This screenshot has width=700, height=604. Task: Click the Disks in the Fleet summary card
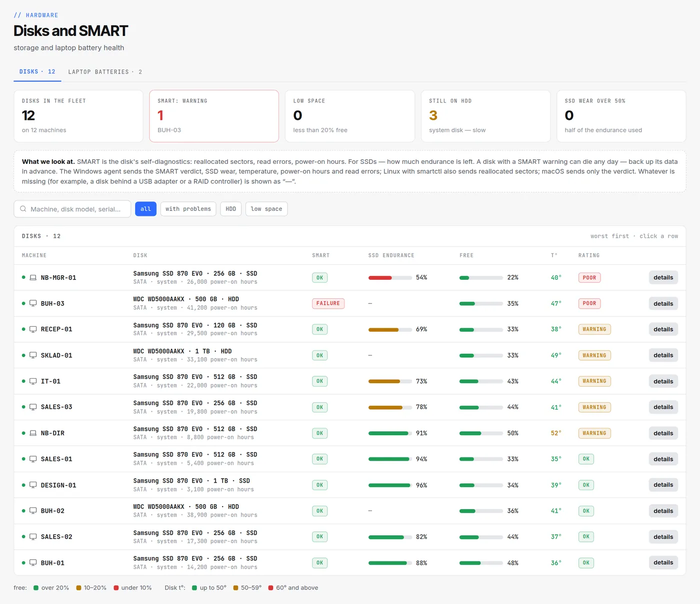[78, 116]
